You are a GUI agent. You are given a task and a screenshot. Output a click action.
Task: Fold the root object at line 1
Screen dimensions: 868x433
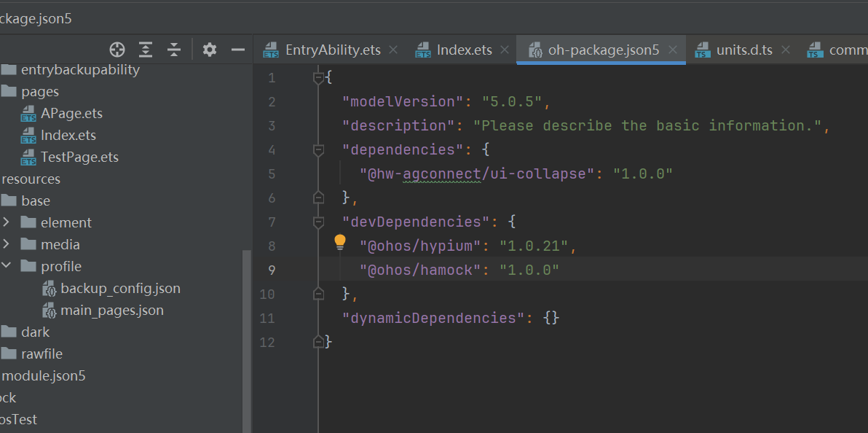[x=318, y=78]
